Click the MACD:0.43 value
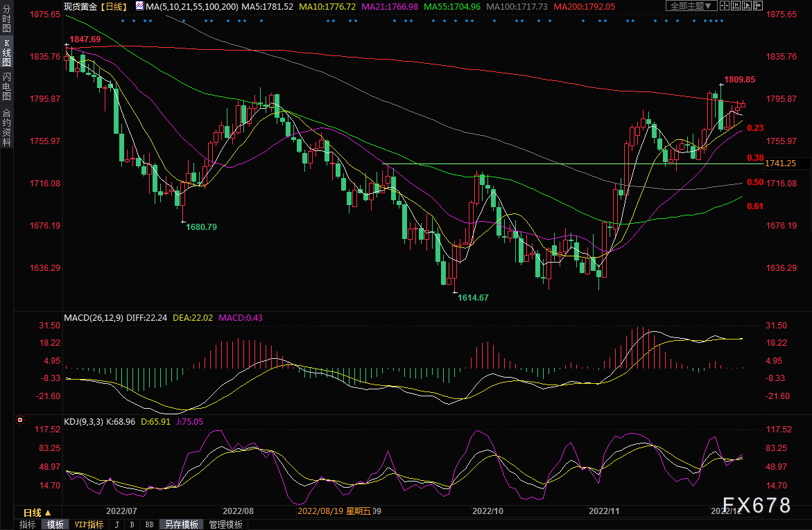 click(241, 318)
